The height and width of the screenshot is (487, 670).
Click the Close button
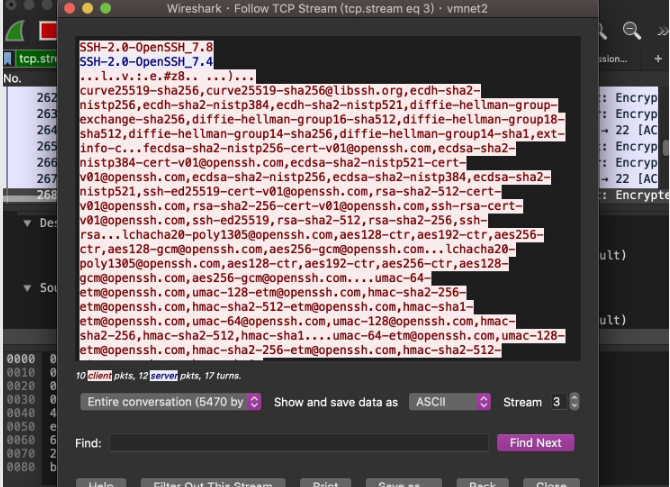pos(551,483)
